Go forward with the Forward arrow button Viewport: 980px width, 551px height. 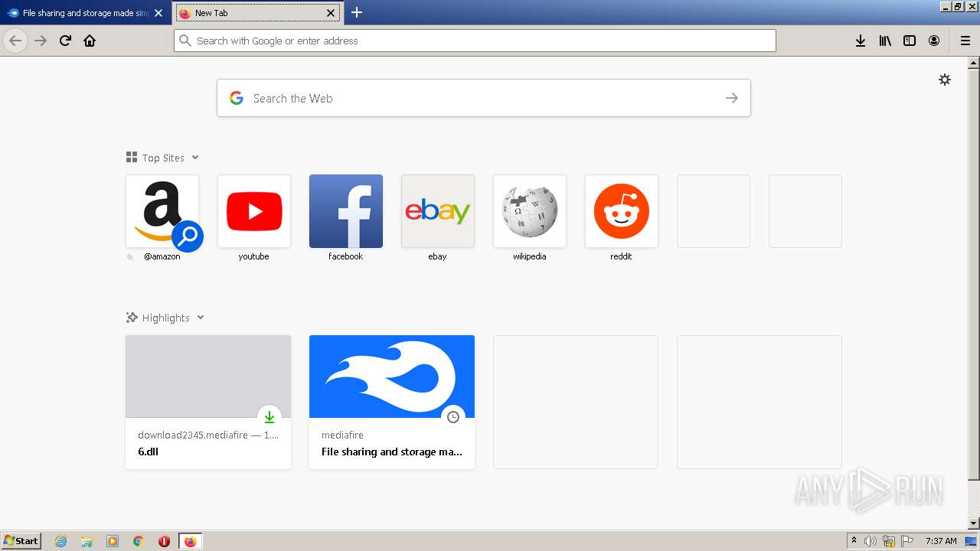coord(41,41)
